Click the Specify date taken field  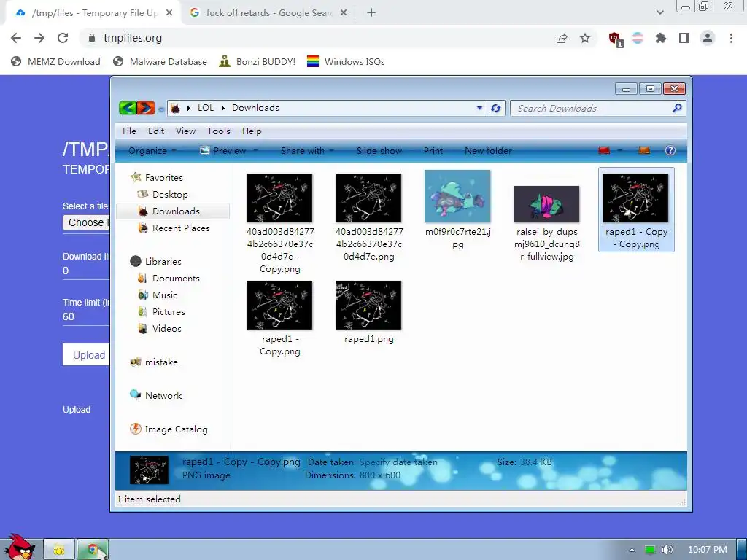398,462
